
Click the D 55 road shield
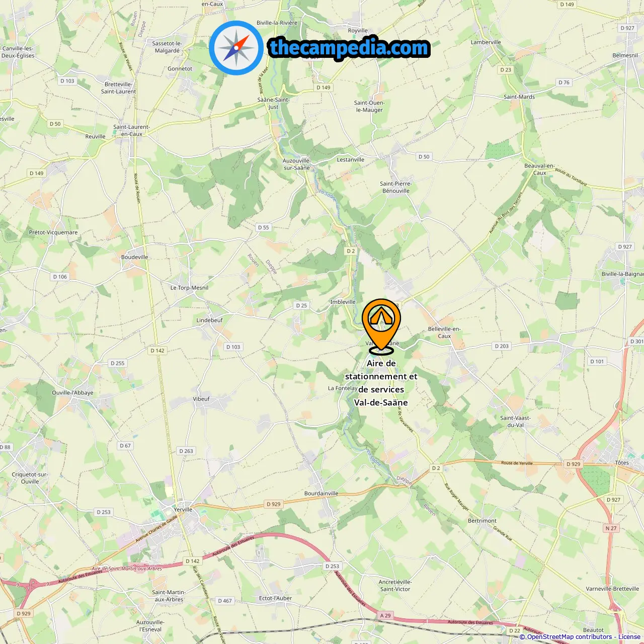pos(264,227)
